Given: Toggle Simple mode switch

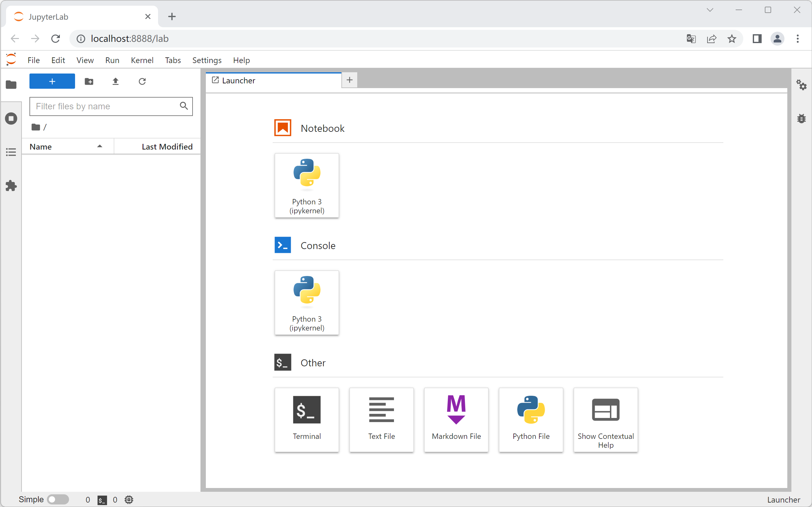Looking at the screenshot, I should coord(58,499).
